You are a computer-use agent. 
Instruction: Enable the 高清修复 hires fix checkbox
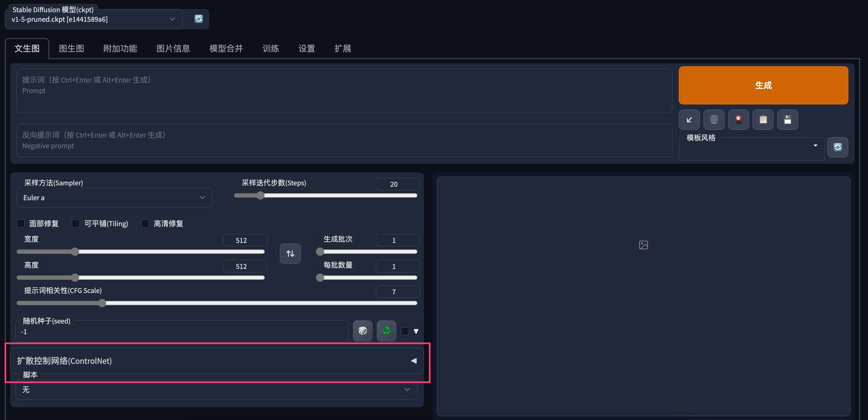tap(145, 224)
